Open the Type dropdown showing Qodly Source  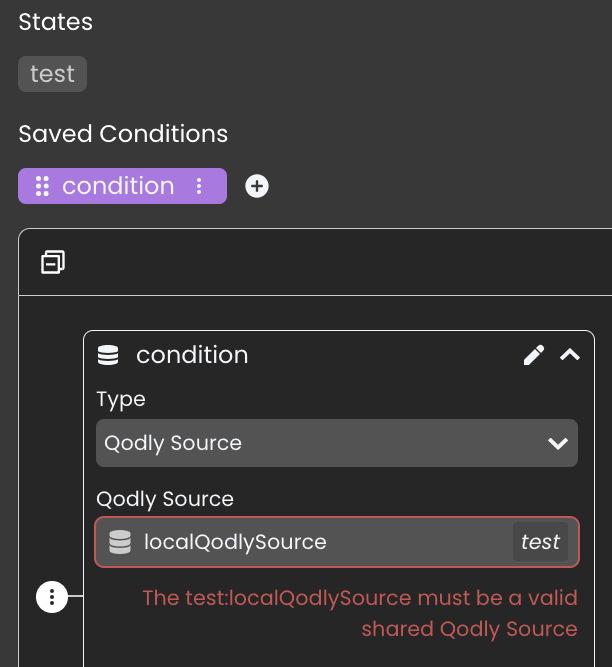pyautogui.click(x=337, y=443)
